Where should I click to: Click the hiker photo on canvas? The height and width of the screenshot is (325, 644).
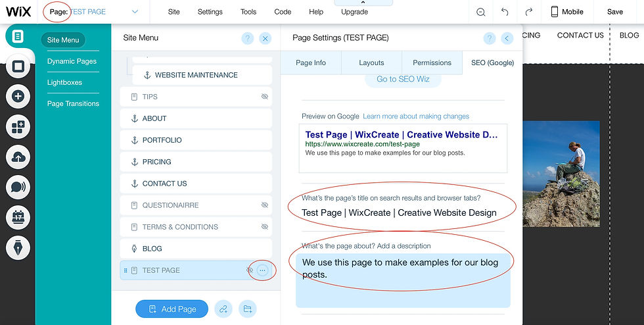click(x=561, y=174)
